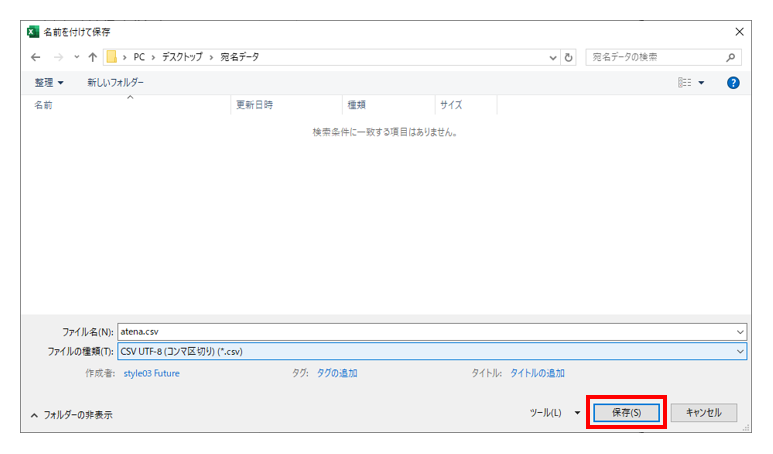Expand the ファイル名 dropdown list

tap(739, 332)
